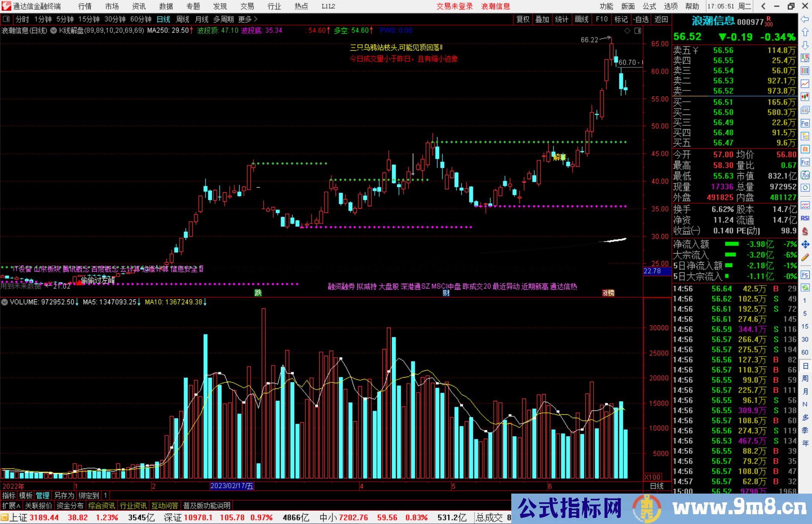Screen dimensions: 812x524
Task: Click the candlestick chart sidebar icon
Action: (x=805, y=97)
